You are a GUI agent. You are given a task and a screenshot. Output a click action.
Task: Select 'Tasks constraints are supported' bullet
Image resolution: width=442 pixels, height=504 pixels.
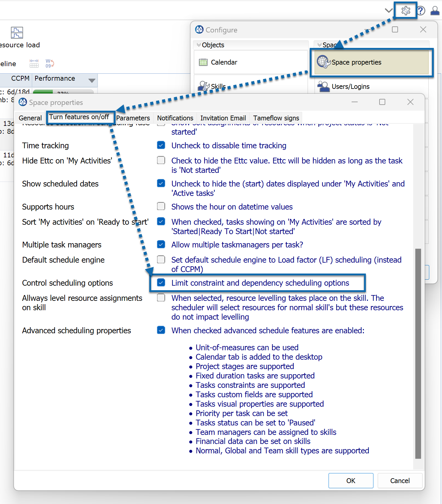coord(250,385)
